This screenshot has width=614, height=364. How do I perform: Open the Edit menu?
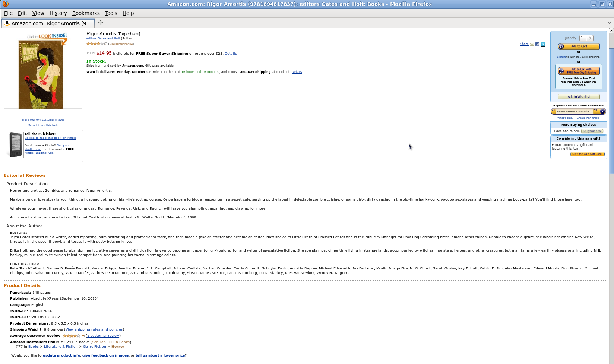22,13
